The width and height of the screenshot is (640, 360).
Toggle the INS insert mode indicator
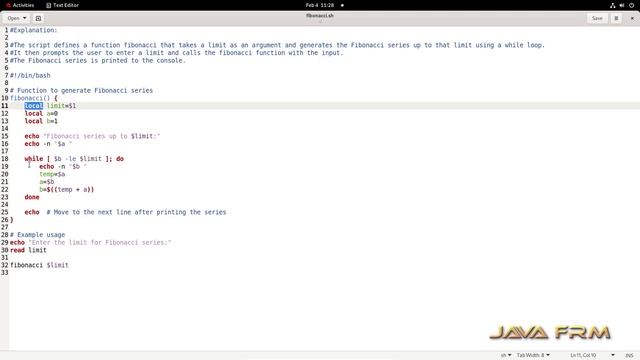[x=629, y=355]
